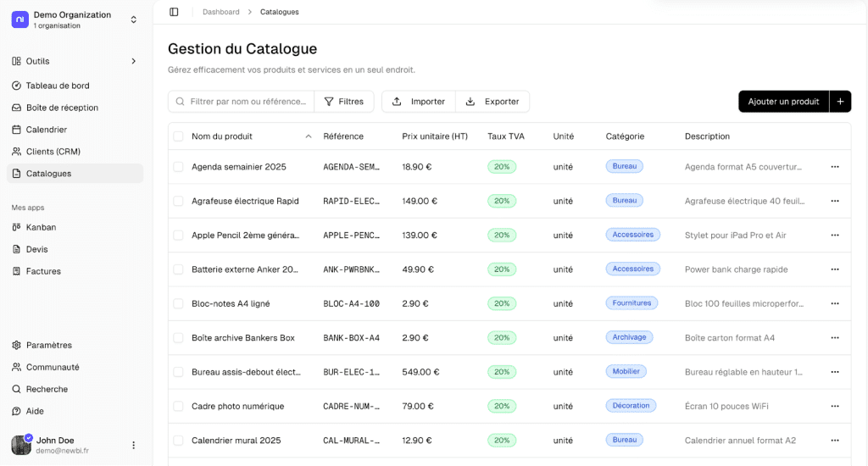Click the Kanban board icon
Viewport: 868px width, 466px height.
(17, 227)
